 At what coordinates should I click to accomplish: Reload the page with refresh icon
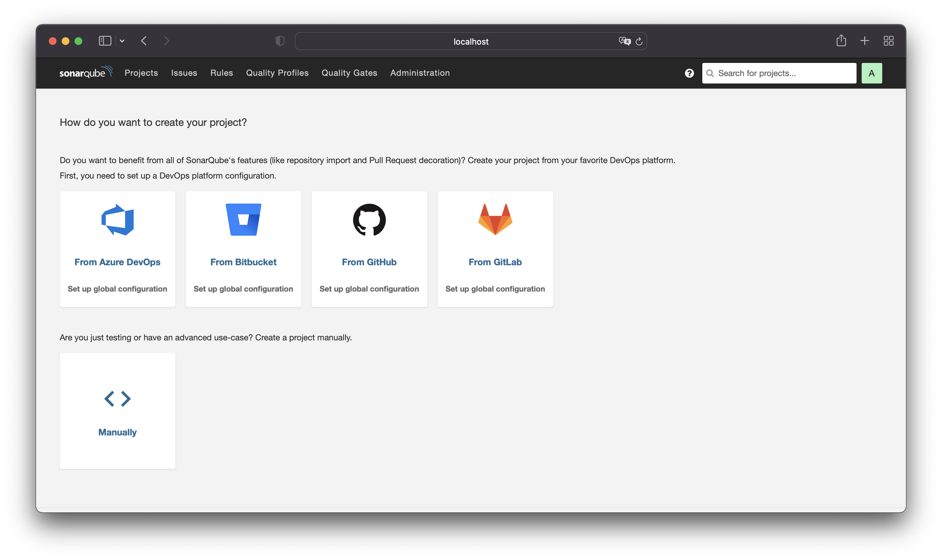pos(639,41)
